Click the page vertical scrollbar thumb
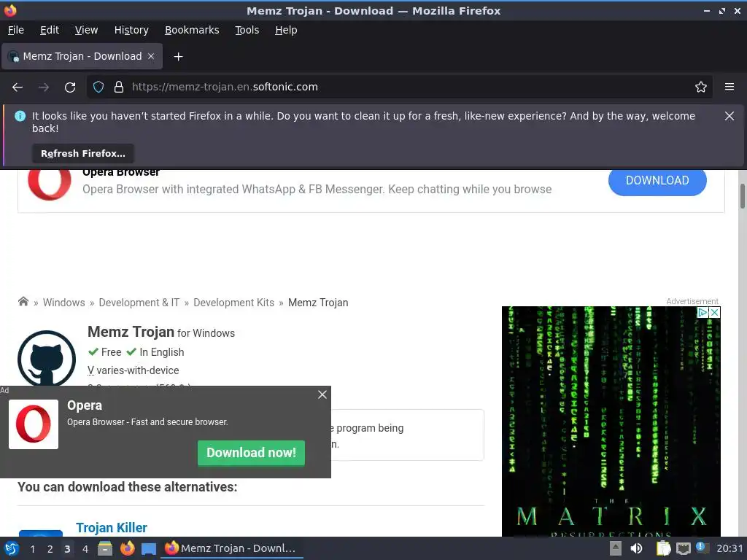This screenshot has width=747, height=560. [x=742, y=195]
